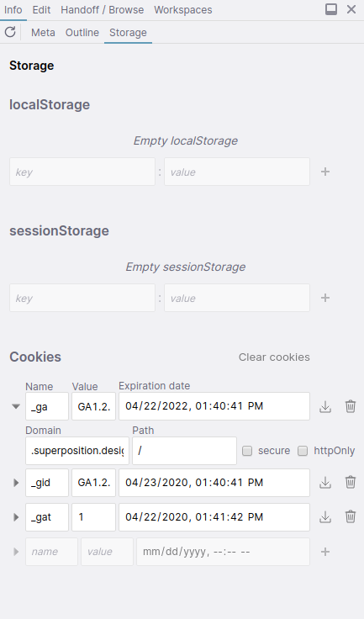The image size is (364, 619).
Task: Download the _gid cookie
Action: point(325,483)
